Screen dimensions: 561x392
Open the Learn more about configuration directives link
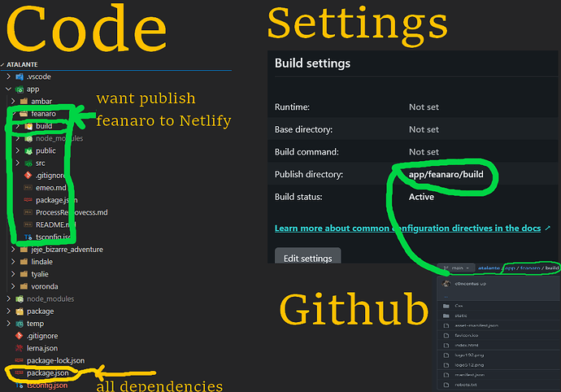point(407,228)
